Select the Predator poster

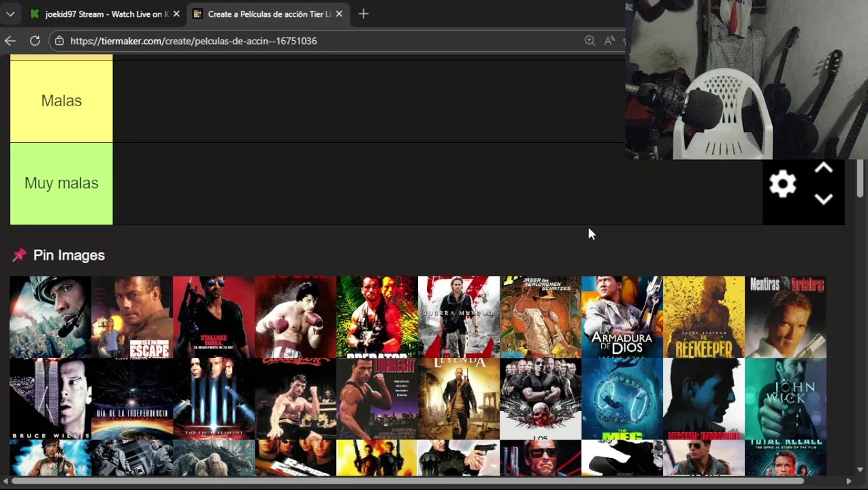(x=377, y=317)
